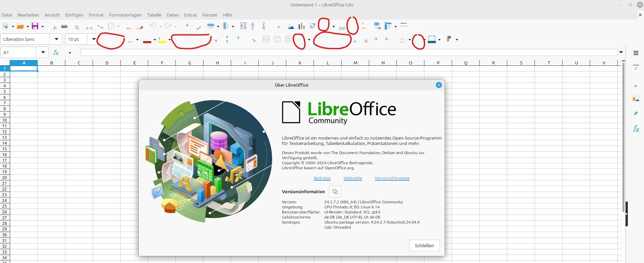Align cell content to bottom

[x=238, y=37]
